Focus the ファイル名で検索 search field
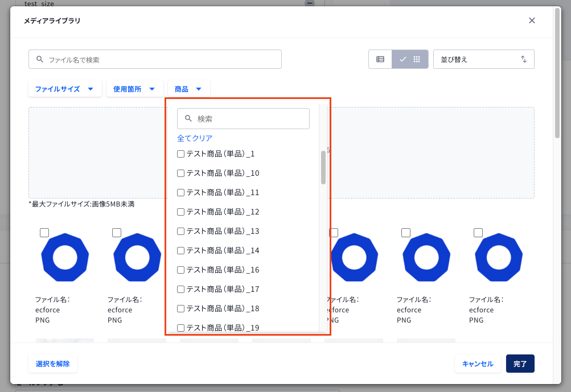The width and height of the screenshot is (571, 392). 155,59
